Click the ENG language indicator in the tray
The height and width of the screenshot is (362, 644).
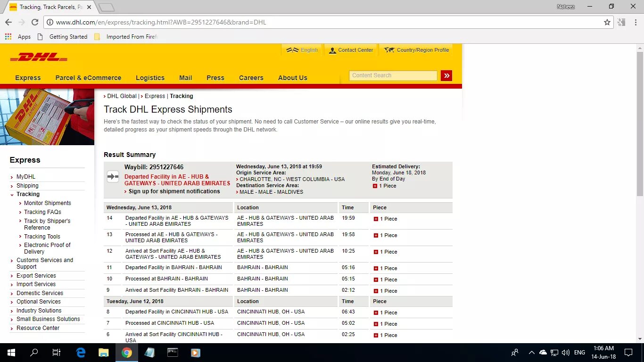579,352
